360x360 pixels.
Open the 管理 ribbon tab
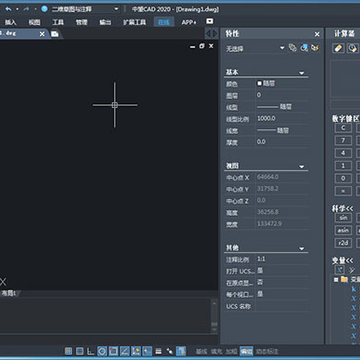pyautogui.click(x=81, y=22)
